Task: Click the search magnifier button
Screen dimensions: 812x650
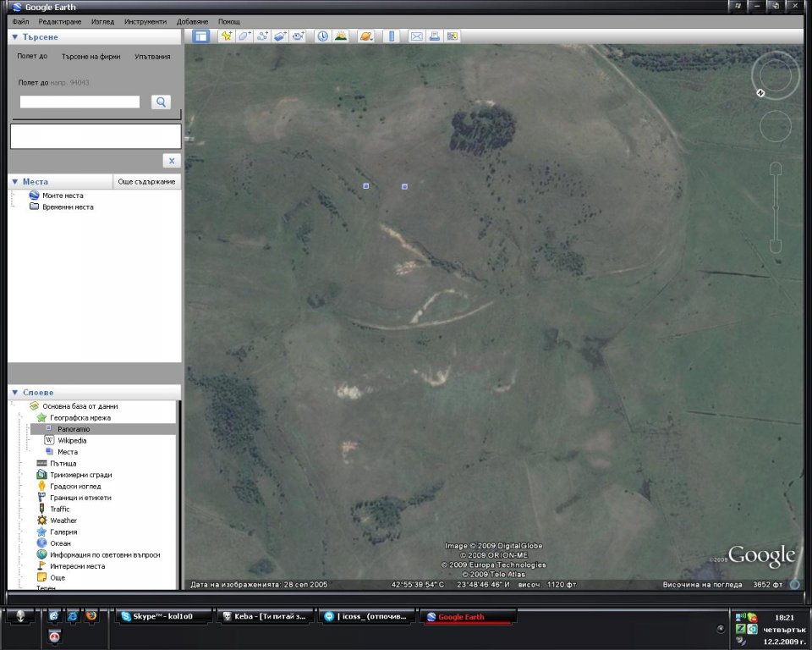Action: point(161,102)
